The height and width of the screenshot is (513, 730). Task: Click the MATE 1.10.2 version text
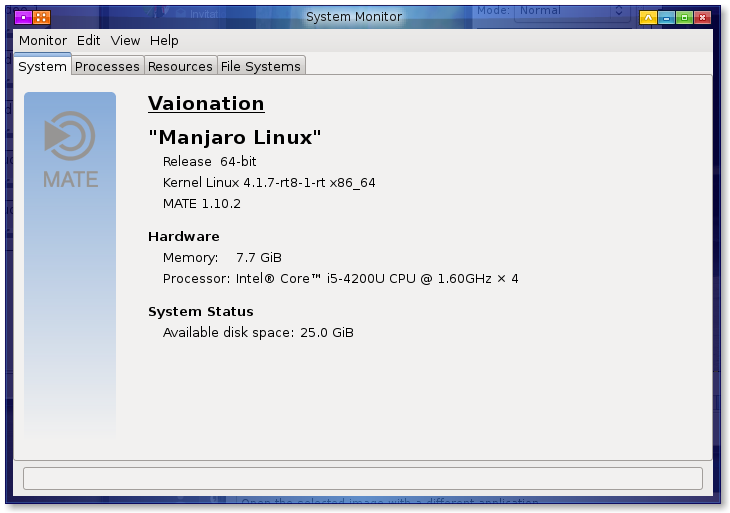202,204
